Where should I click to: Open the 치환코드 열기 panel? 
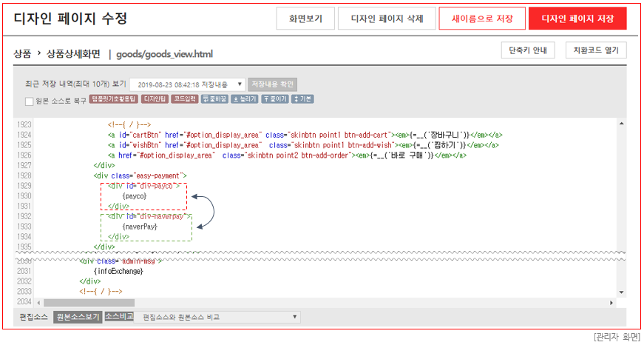[x=596, y=50]
